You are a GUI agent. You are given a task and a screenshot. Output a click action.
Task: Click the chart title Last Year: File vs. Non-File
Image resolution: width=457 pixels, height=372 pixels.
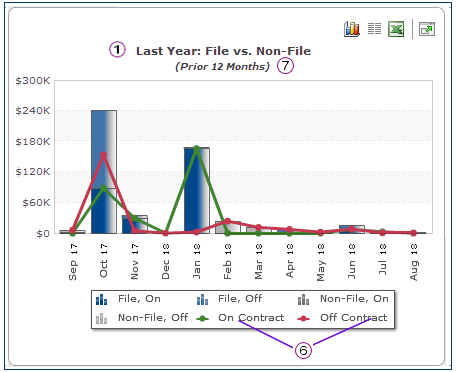pyautogui.click(x=224, y=51)
